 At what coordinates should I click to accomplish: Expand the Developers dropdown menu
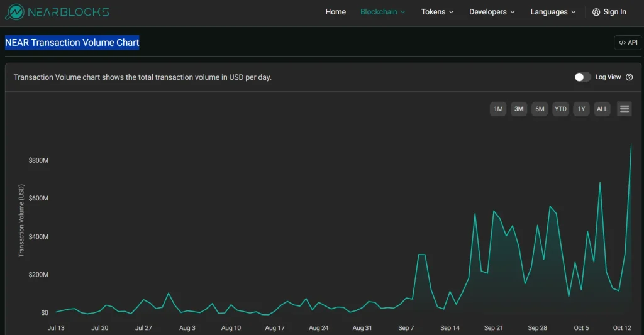[492, 12]
